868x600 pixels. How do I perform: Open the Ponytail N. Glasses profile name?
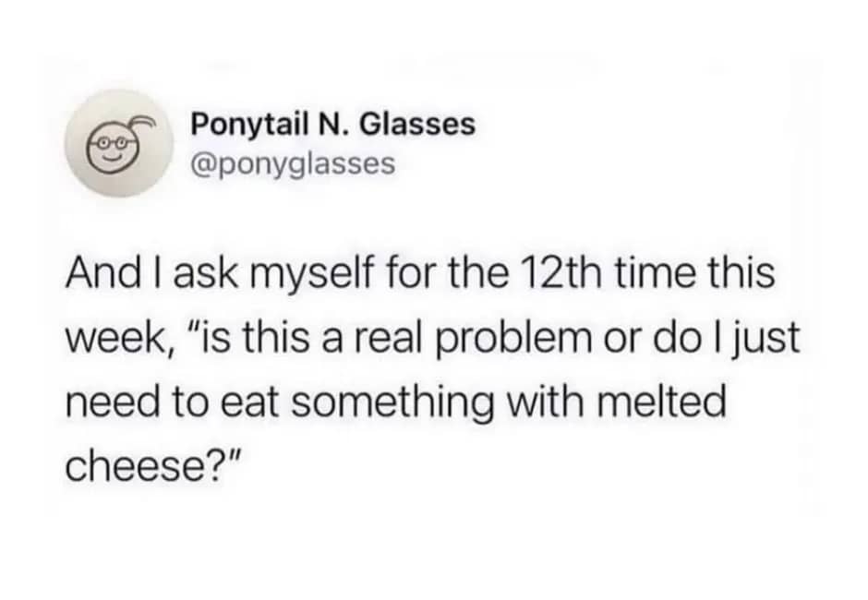pos(332,124)
